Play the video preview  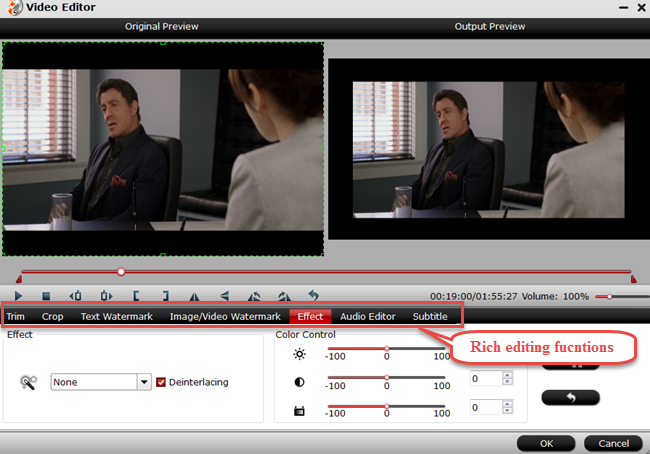tap(18, 296)
